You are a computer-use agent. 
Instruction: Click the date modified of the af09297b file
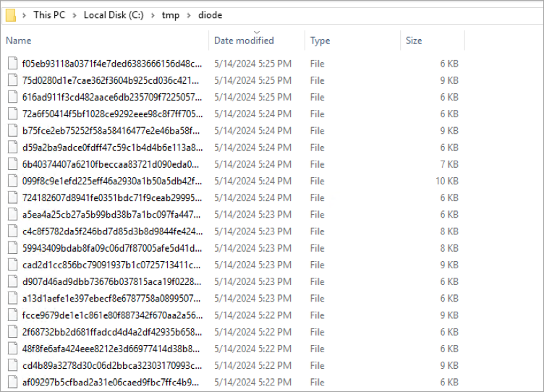click(252, 383)
